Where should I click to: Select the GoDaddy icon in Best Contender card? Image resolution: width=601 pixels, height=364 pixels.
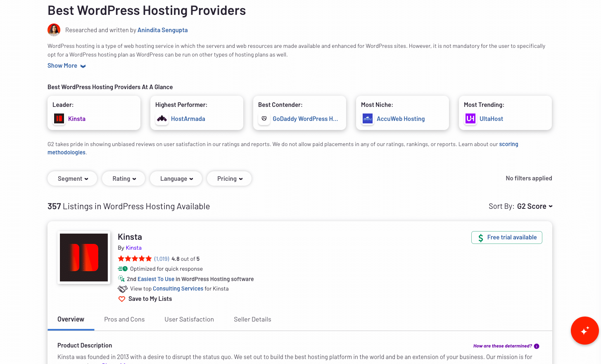(264, 118)
